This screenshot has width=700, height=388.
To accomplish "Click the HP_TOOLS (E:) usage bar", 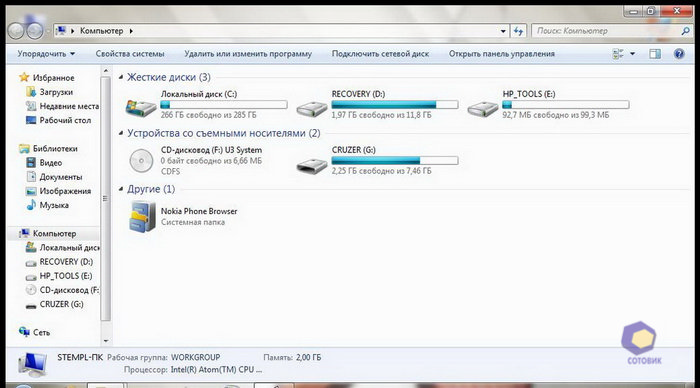I will point(566,104).
